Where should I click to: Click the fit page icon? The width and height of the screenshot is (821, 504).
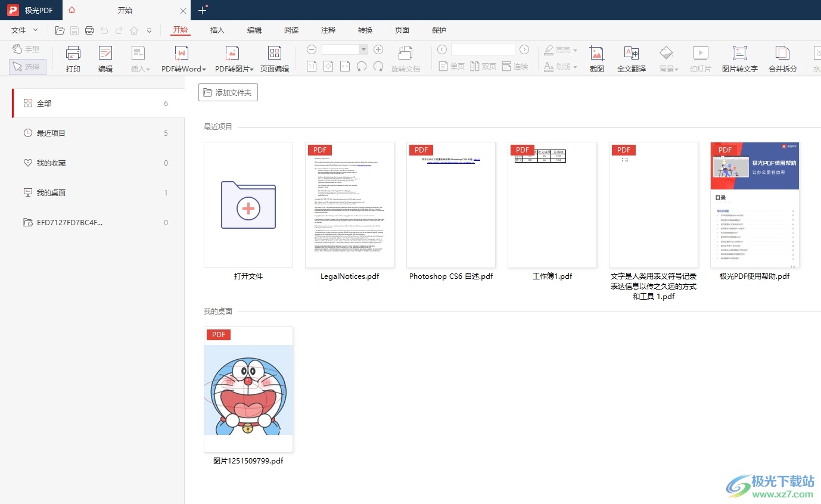[328, 66]
